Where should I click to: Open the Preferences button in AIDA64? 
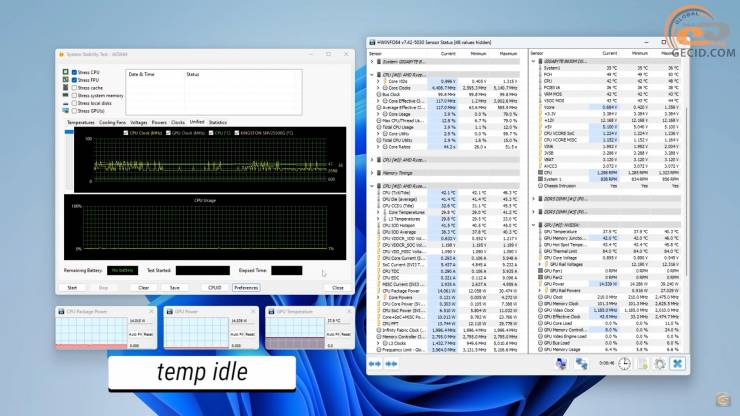pyautogui.click(x=246, y=288)
